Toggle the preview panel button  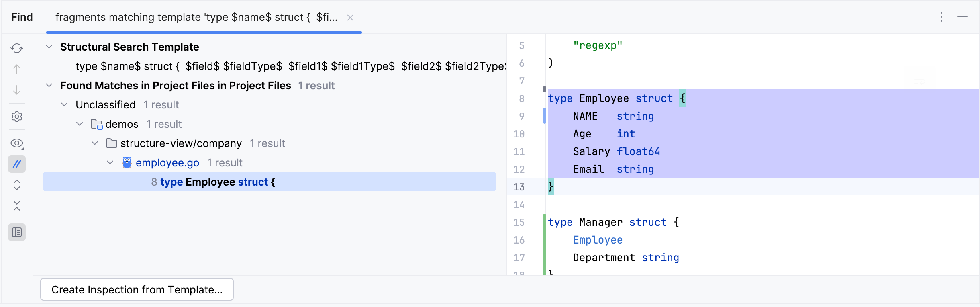click(x=17, y=232)
